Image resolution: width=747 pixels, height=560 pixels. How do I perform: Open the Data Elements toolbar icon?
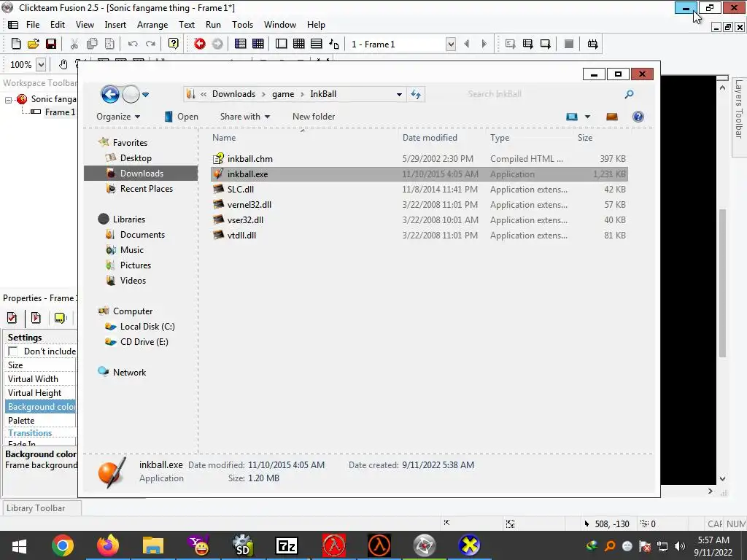(x=334, y=44)
